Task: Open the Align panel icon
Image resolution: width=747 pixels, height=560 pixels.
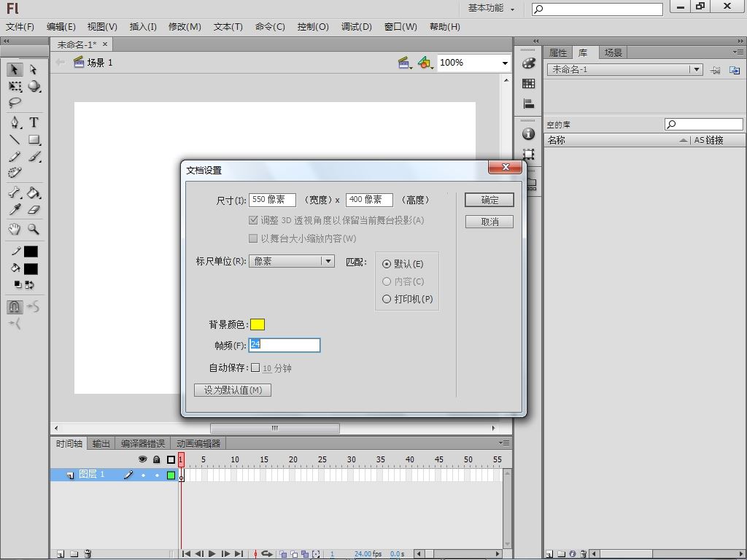Action: coord(528,104)
